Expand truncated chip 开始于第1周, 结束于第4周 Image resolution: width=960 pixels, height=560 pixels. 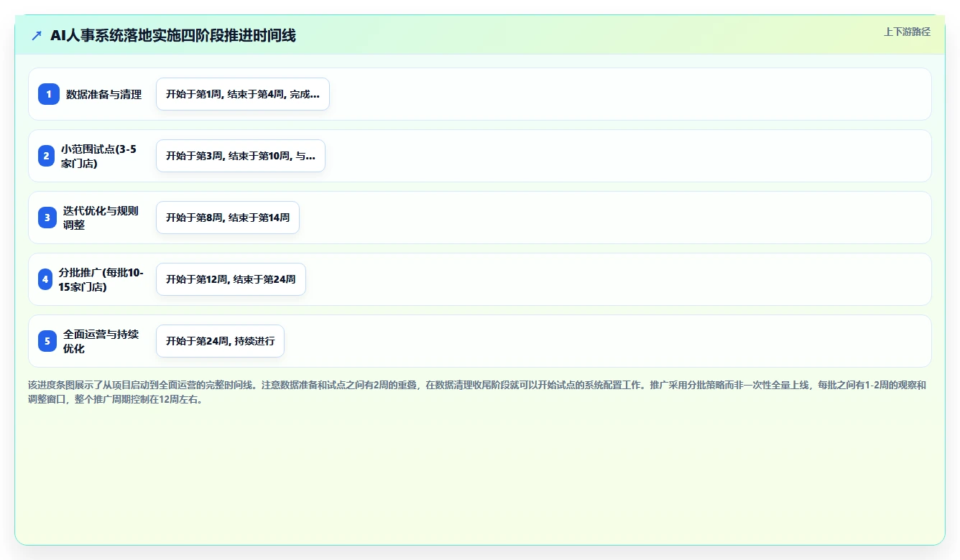click(243, 94)
